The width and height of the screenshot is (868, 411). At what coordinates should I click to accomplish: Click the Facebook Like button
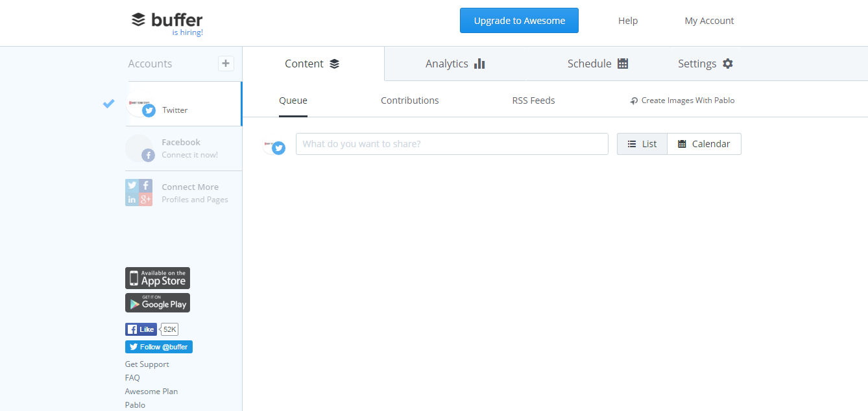141,329
